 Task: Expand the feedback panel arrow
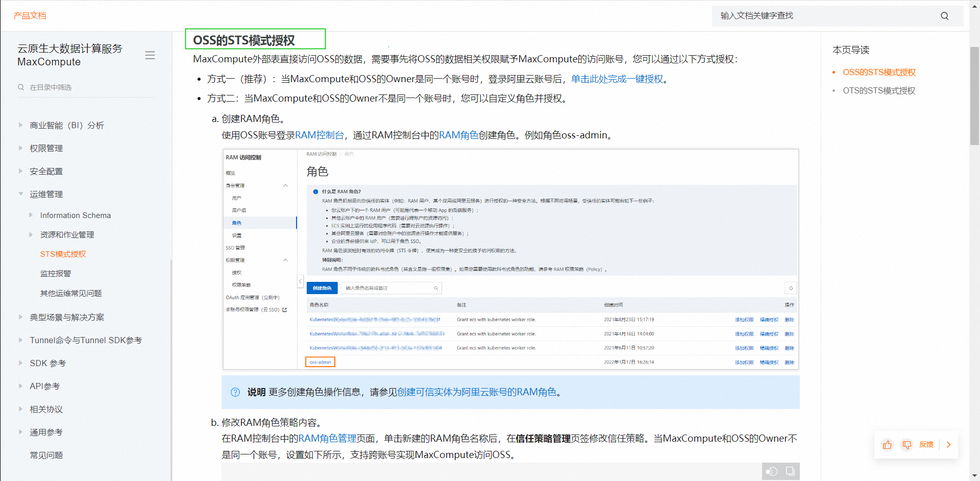pos(949,445)
